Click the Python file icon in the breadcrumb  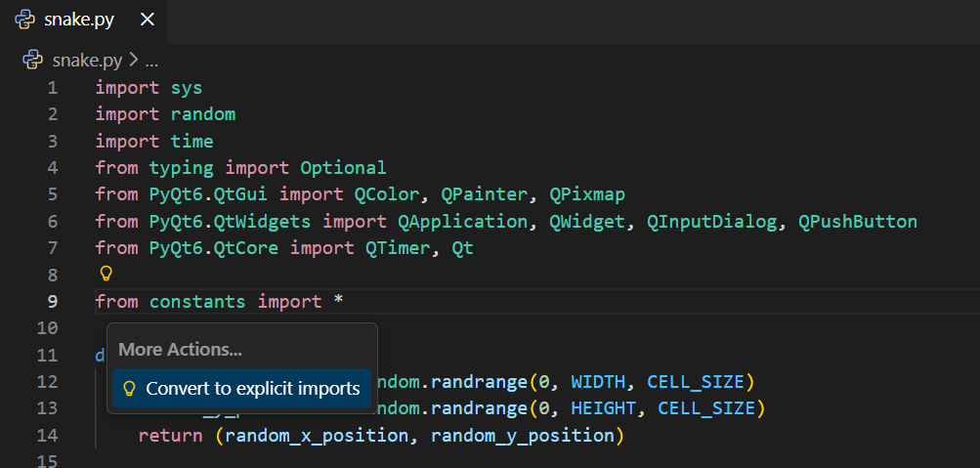tap(32, 60)
